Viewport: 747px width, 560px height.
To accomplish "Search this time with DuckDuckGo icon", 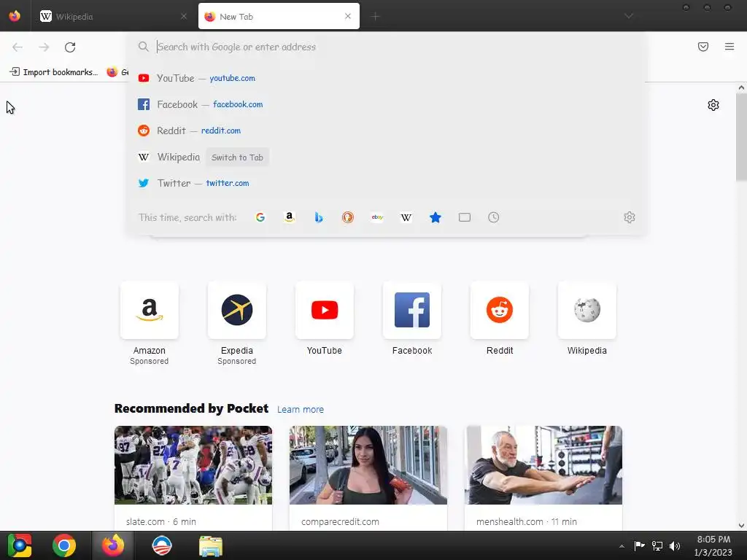I will [x=348, y=217].
